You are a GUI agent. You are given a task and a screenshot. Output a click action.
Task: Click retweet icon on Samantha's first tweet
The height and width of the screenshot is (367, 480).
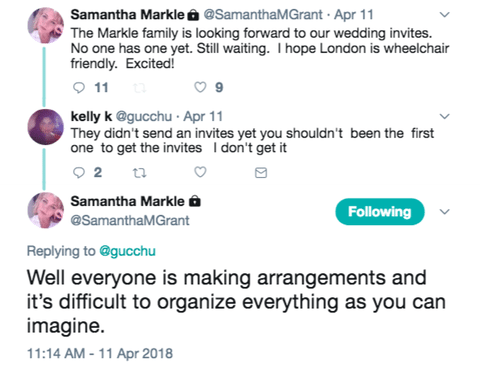(x=139, y=88)
